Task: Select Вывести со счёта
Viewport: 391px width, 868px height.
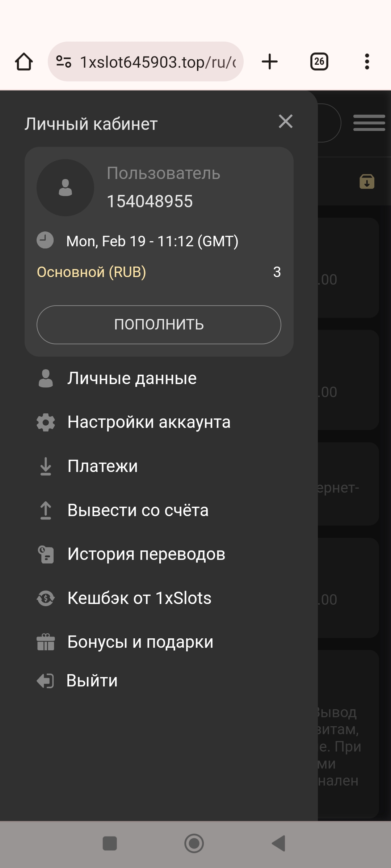Action: coord(138,510)
